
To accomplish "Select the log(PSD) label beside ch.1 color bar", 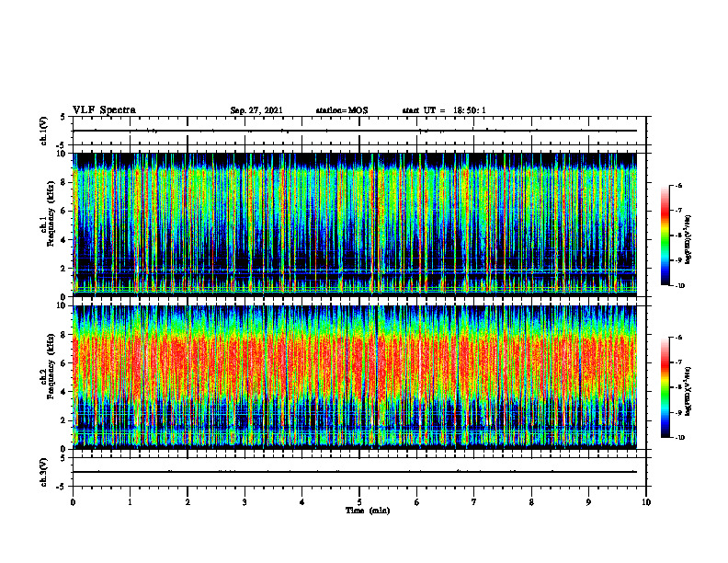I will (688, 239).
